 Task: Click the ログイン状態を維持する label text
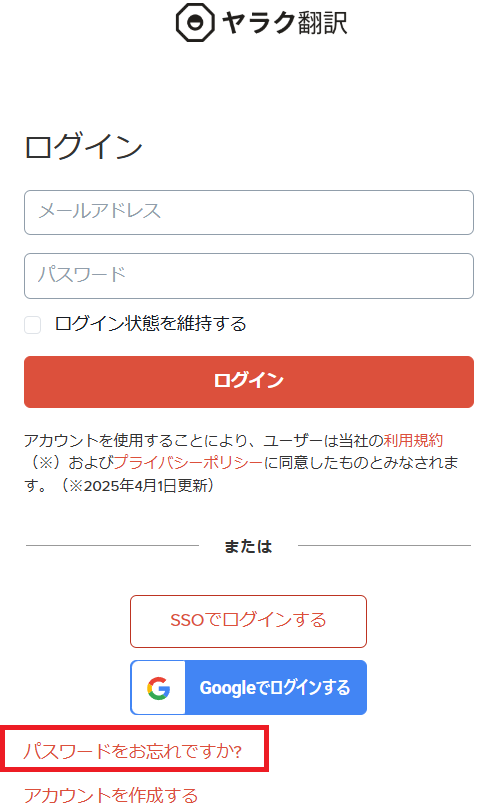tap(151, 324)
